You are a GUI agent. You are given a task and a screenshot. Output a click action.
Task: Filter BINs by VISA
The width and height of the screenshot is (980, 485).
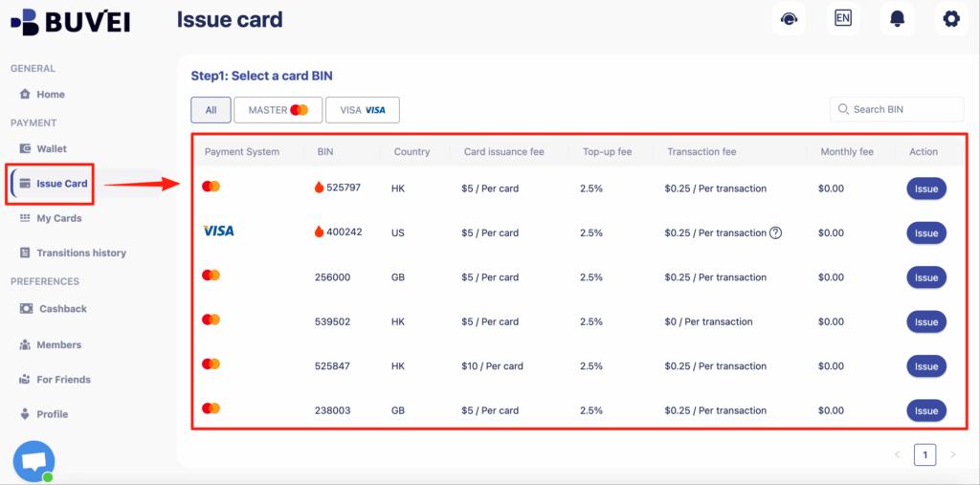(x=362, y=110)
